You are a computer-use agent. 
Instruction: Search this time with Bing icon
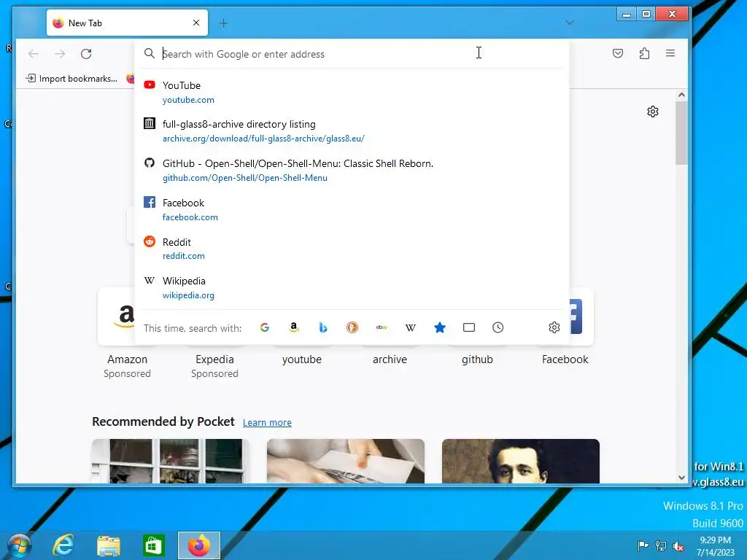pos(323,327)
